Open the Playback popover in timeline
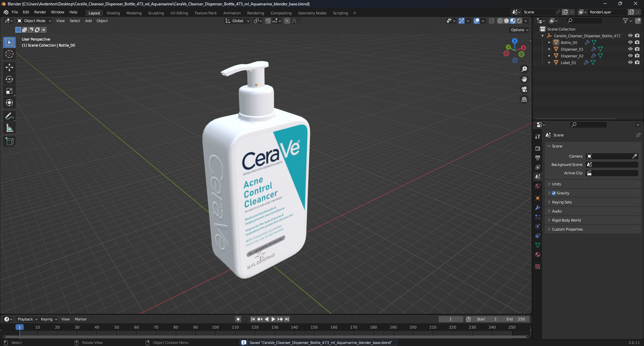644x346 pixels. 27,319
